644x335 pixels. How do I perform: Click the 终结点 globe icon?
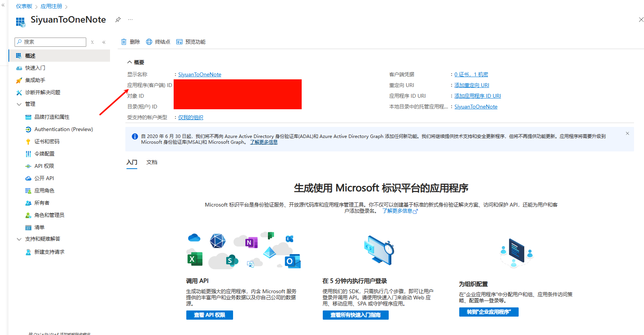tap(149, 42)
